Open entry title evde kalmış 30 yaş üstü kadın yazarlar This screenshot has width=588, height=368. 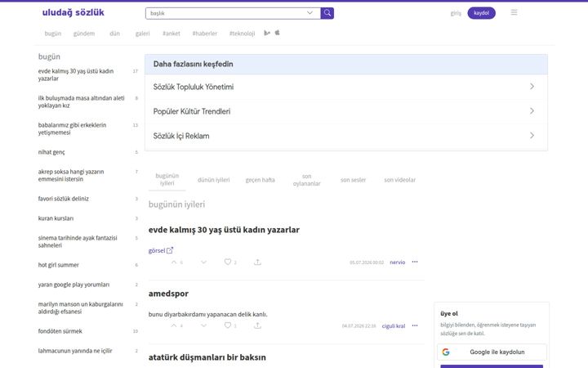coord(224,230)
